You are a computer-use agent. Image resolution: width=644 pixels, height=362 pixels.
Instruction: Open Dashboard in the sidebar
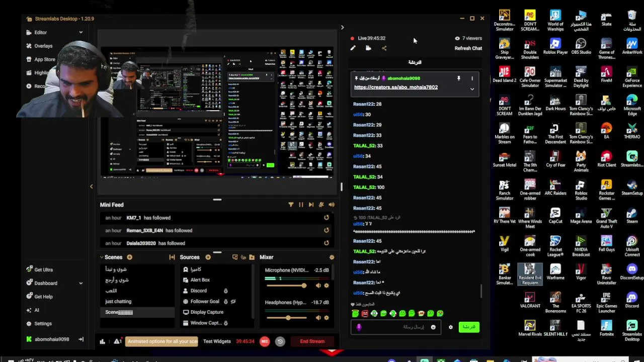(46, 283)
